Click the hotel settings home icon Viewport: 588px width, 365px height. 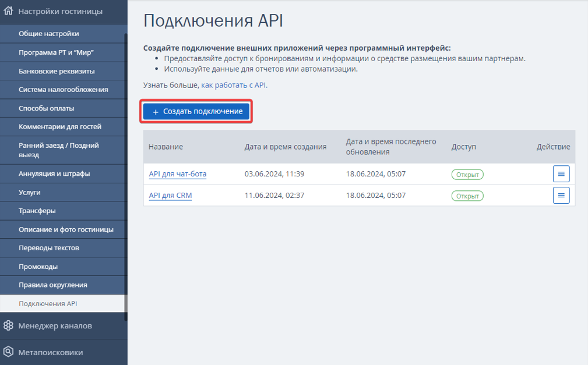(8, 11)
